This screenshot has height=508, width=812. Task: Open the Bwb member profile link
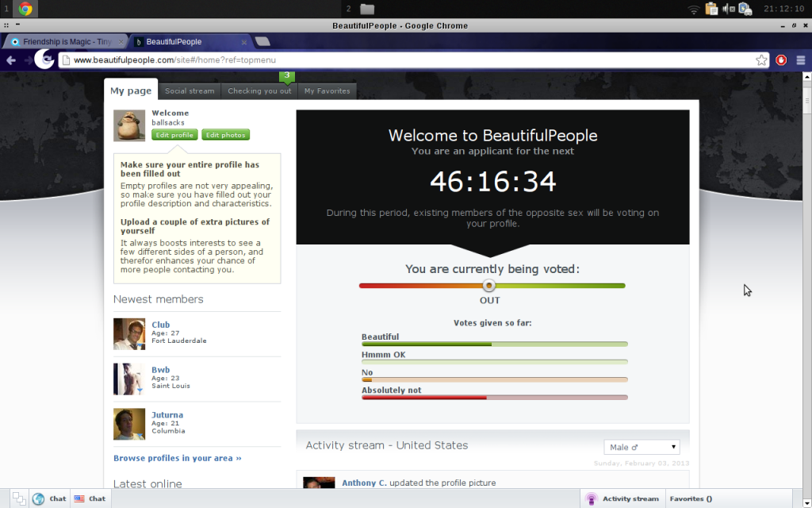click(x=160, y=370)
